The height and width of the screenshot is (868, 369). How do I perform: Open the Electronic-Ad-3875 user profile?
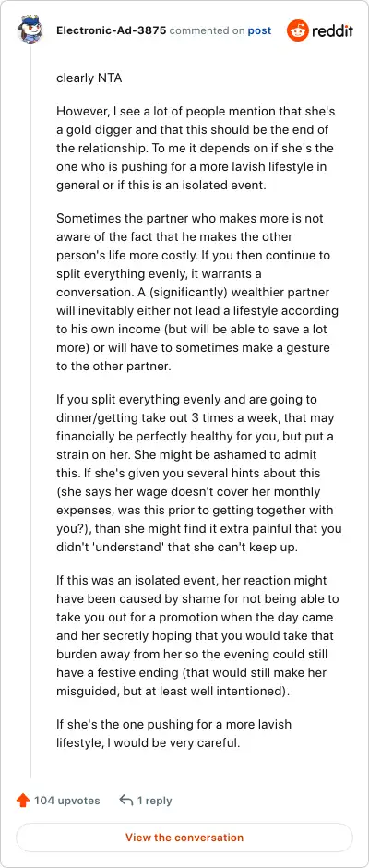(x=111, y=30)
